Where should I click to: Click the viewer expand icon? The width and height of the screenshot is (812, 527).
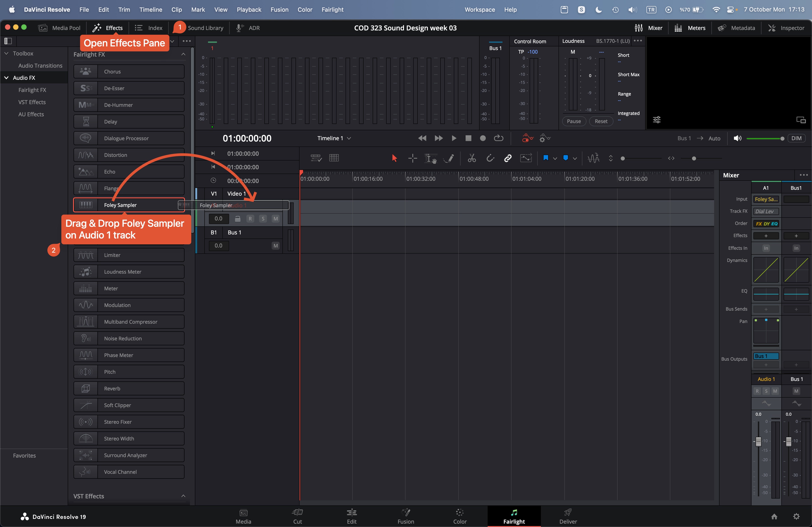tap(801, 120)
